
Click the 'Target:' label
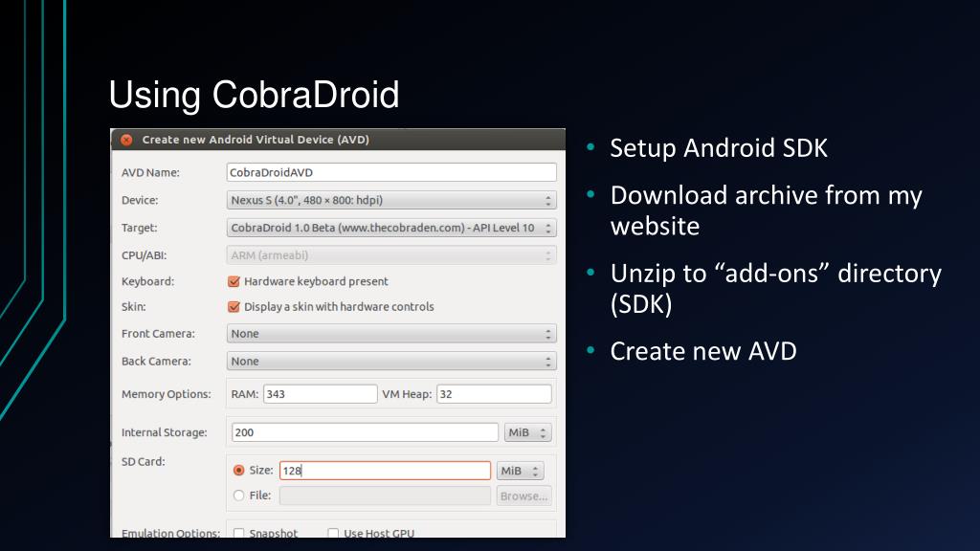click(x=140, y=228)
